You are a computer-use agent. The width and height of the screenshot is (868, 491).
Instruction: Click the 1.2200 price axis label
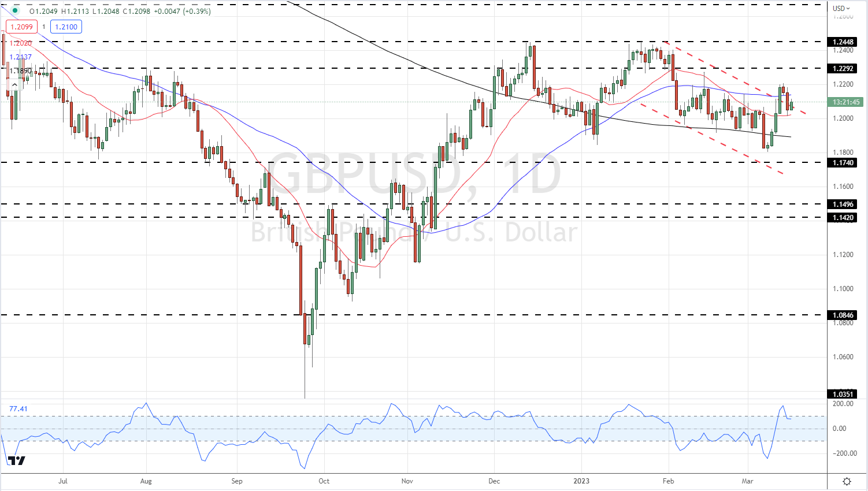[843, 84]
